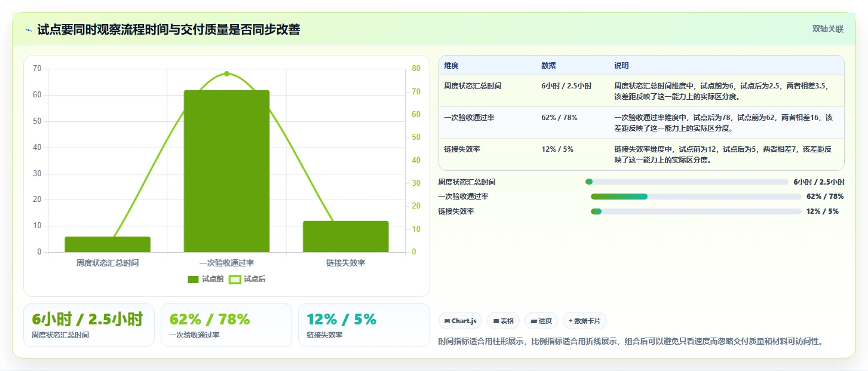This screenshot has height=371, width=868.
Task: Click the 一次验收通过率 bar in chart
Action: (226, 171)
